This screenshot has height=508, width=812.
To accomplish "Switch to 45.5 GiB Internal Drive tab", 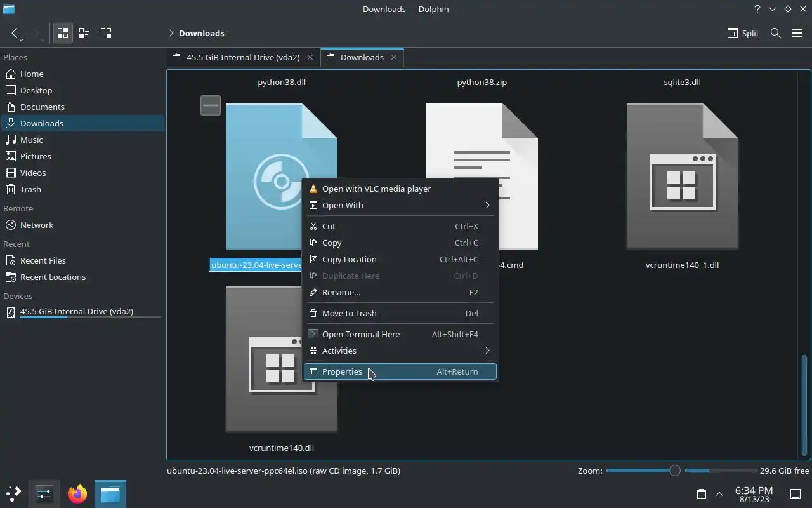I will [243, 57].
